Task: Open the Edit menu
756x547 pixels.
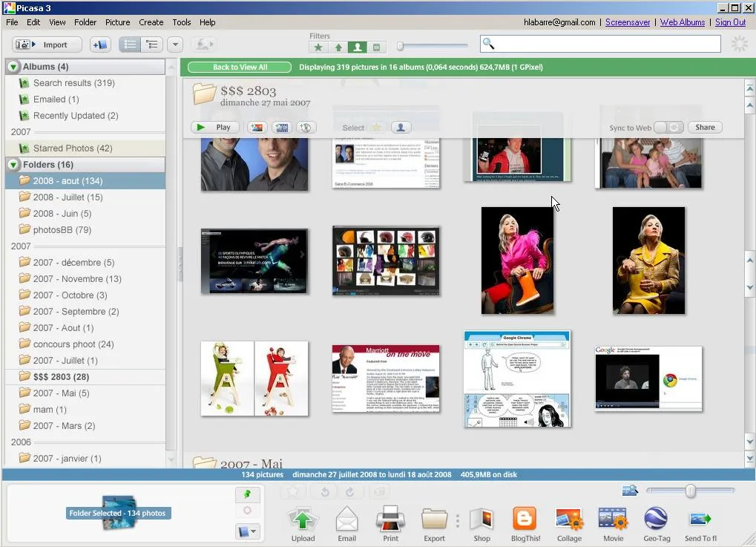Action: click(33, 22)
